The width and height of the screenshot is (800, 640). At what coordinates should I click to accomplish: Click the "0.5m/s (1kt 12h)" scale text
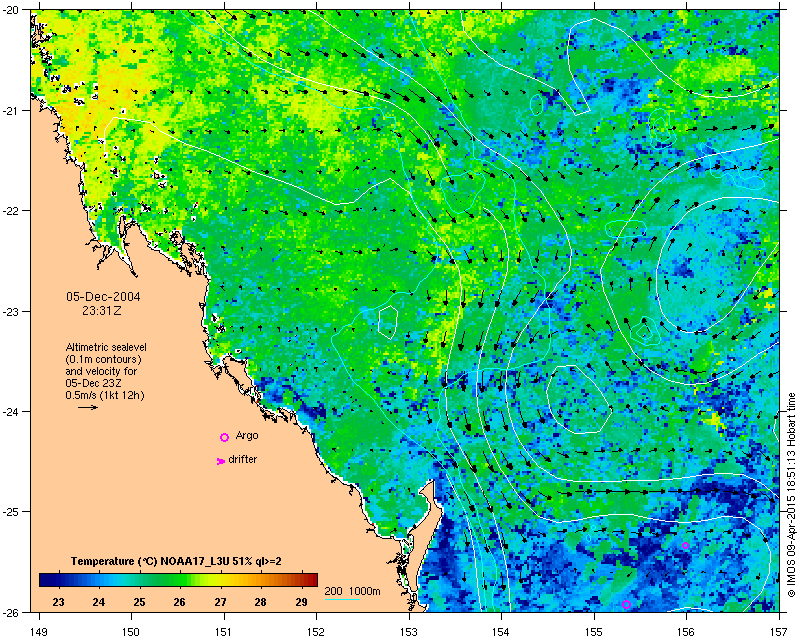(x=105, y=395)
